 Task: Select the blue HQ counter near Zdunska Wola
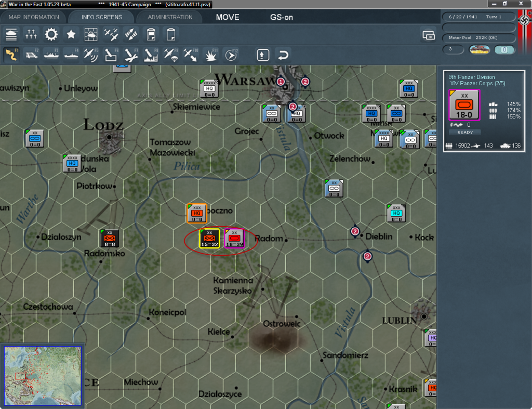(x=72, y=163)
